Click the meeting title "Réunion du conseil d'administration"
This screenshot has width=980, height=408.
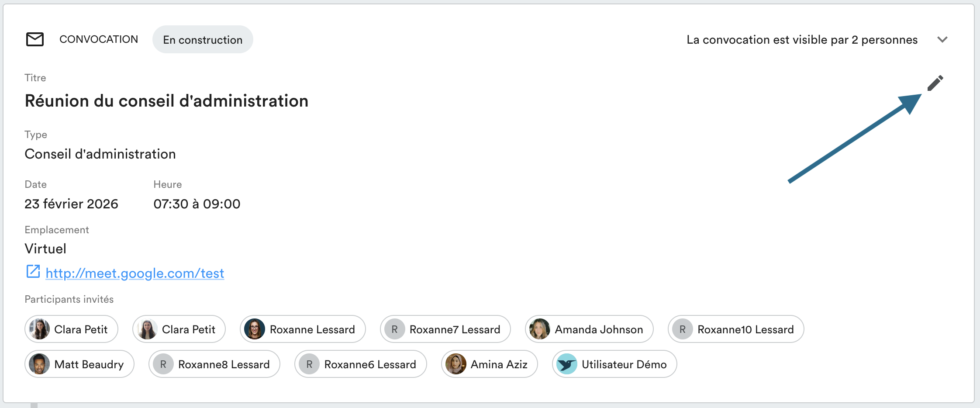166,101
